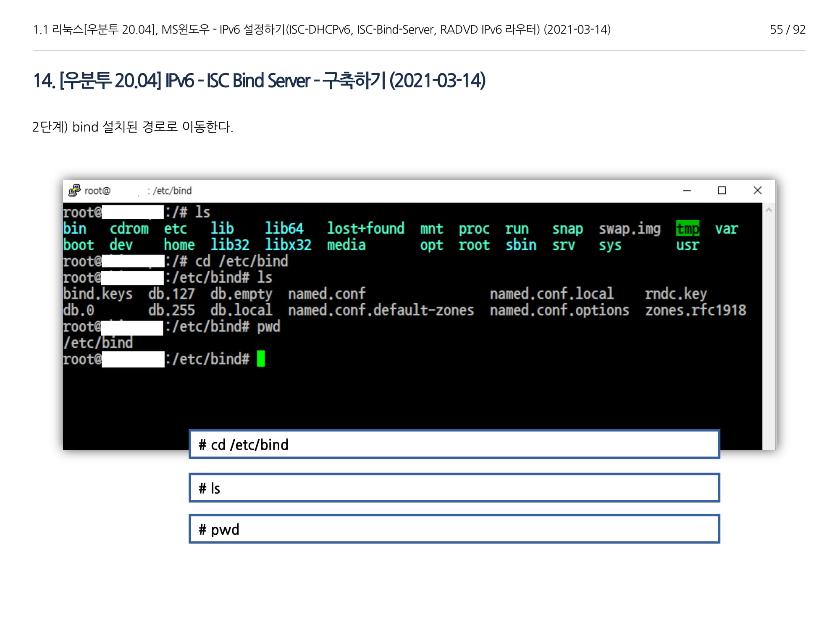Minimize the PuTTY terminal window
The width and height of the screenshot is (840, 630).
point(687,191)
